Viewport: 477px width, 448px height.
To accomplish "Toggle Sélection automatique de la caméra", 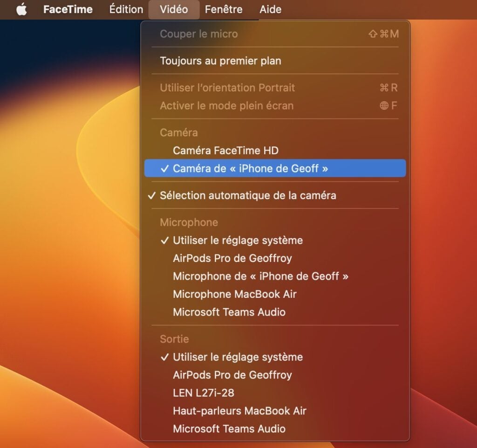I will (x=275, y=195).
